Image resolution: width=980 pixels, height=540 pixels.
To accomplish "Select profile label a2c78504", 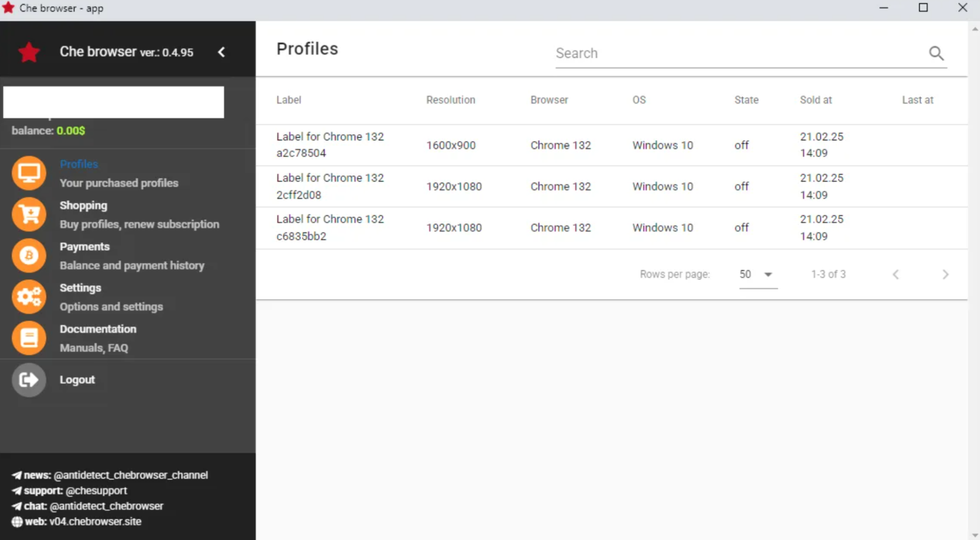I will click(330, 145).
